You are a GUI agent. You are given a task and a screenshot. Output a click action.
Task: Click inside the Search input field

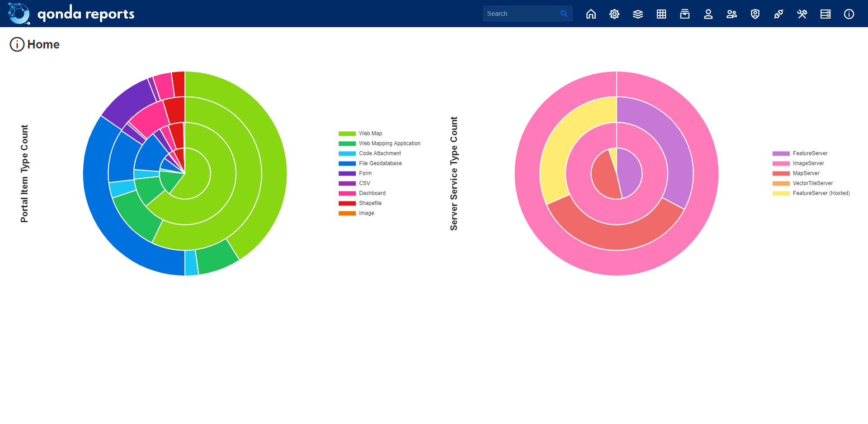tap(520, 14)
